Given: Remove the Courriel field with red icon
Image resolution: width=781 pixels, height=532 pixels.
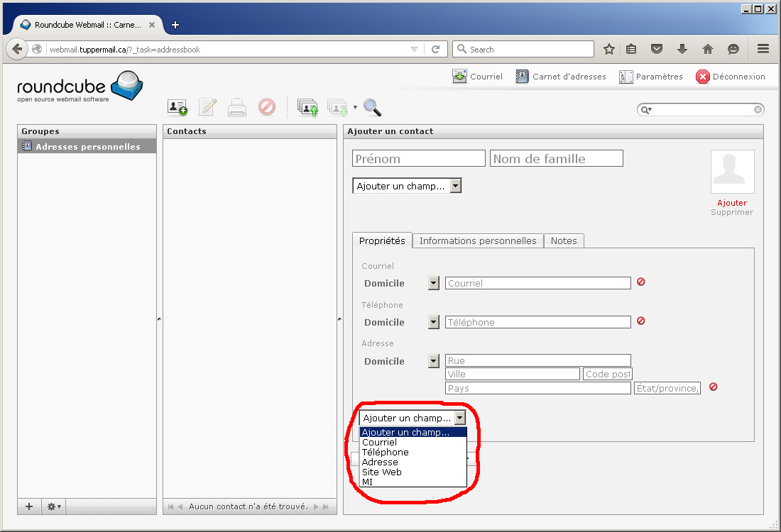Looking at the screenshot, I should [640, 282].
